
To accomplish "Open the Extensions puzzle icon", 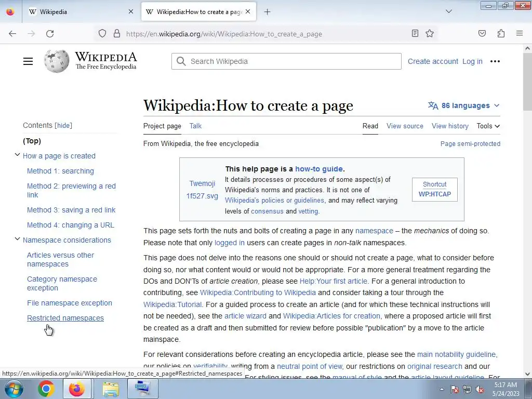I will (501, 33).
